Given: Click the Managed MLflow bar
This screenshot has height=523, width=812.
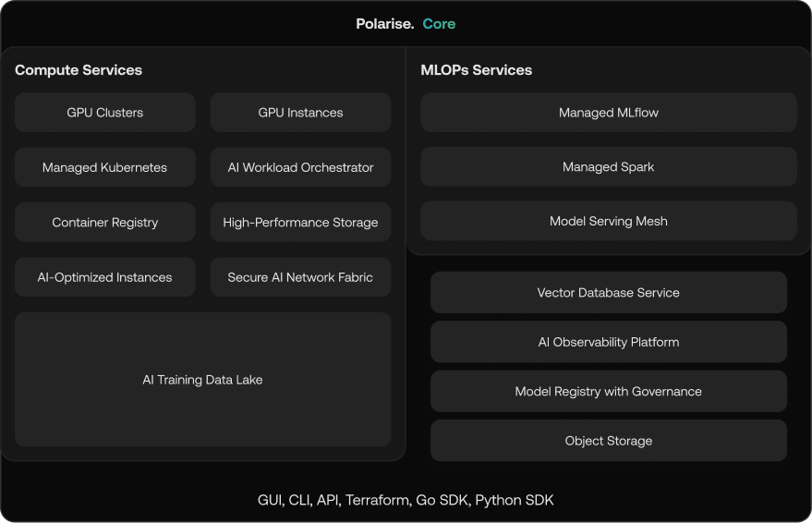Looking at the screenshot, I should pyautogui.click(x=609, y=113).
